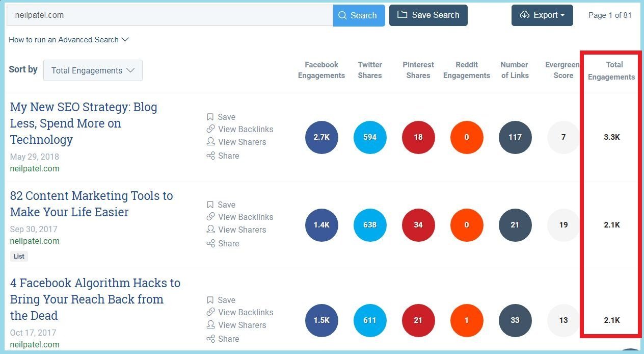The height and width of the screenshot is (354, 644).
Task: Open the Sort by Total Engagements dropdown
Action: click(93, 70)
